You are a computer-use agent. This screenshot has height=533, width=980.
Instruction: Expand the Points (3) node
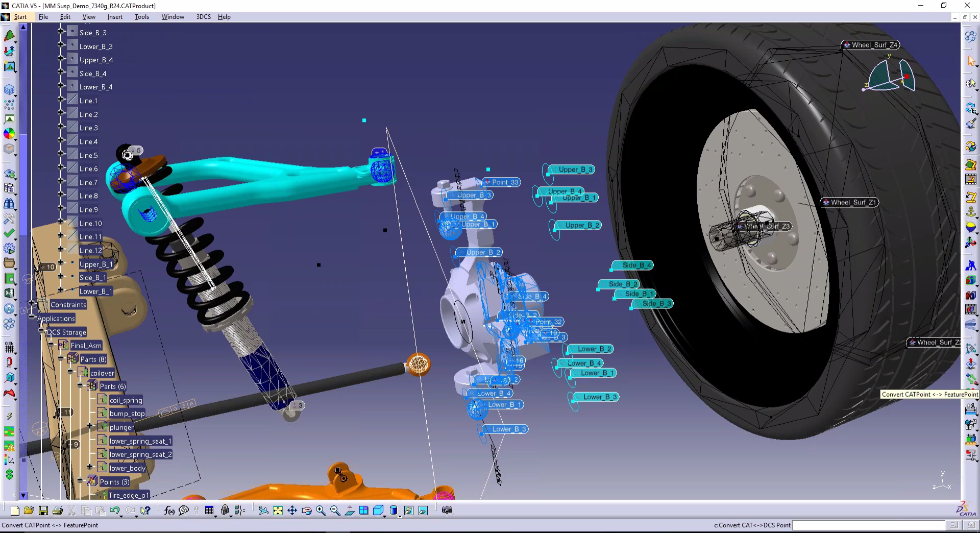coord(80,480)
